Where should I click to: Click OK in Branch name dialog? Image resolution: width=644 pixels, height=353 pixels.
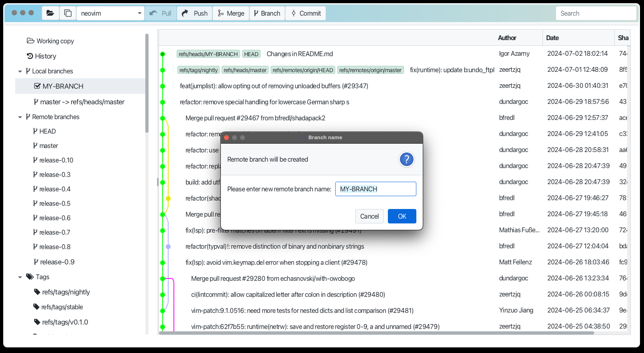402,216
